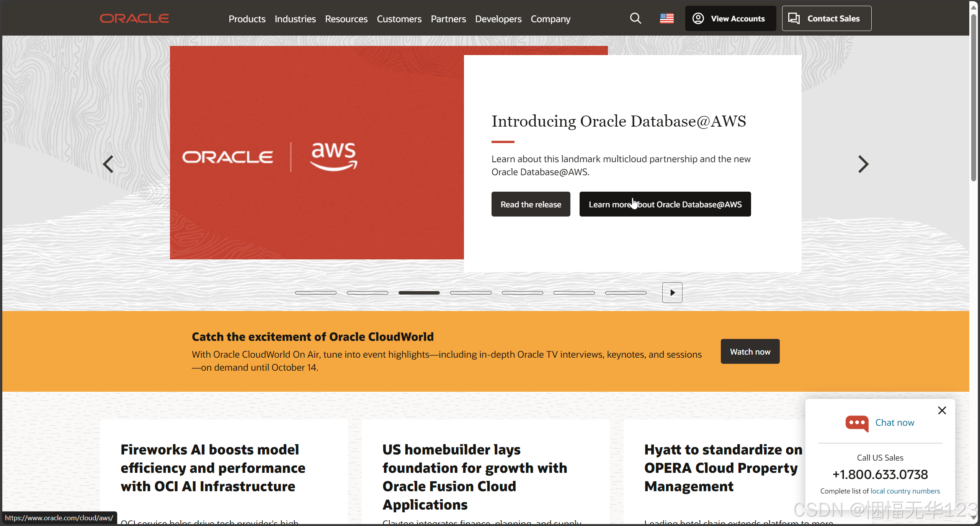Viewport: 980px width, 526px height.
Task: Close the Chat now popup
Action: [942, 410]
